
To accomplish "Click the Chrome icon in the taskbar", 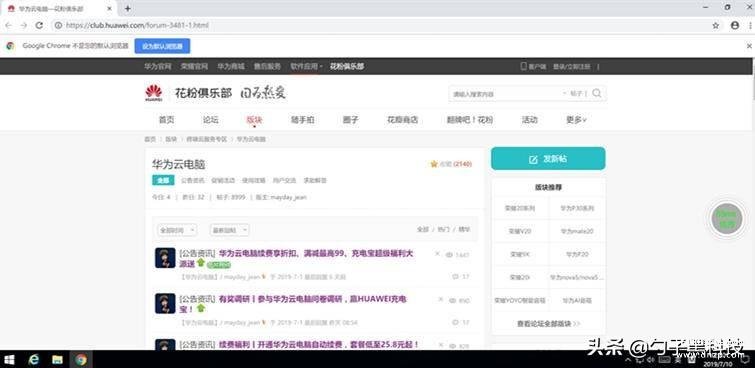I will [81, 359].
